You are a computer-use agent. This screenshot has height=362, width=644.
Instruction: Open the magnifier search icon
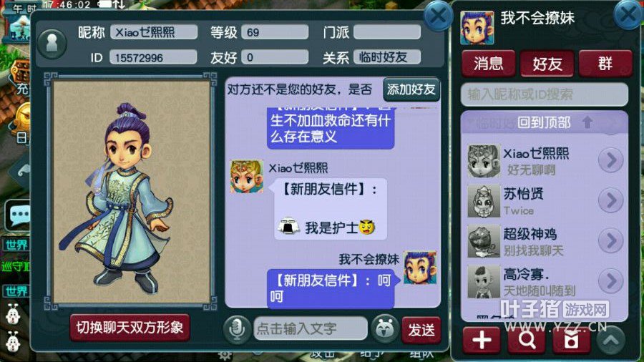tap(527, 340)
